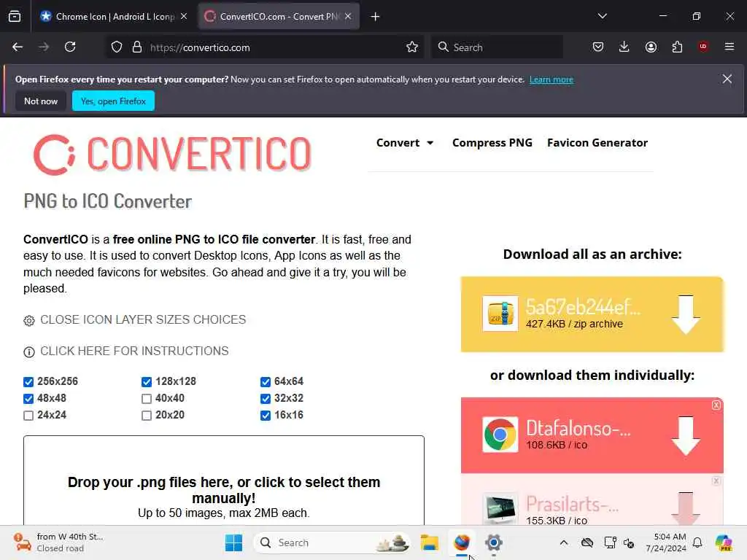Click the padlock site info icon

coord(137,47)
